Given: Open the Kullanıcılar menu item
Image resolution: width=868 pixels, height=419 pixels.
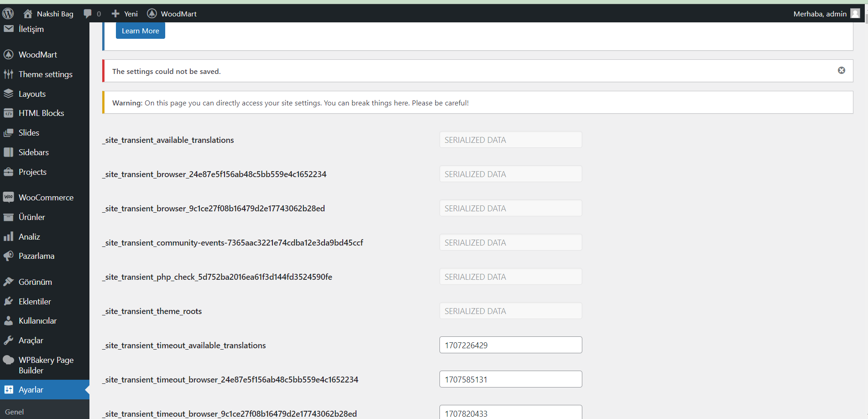Looking at the screenshot, I should pos(45,321).
